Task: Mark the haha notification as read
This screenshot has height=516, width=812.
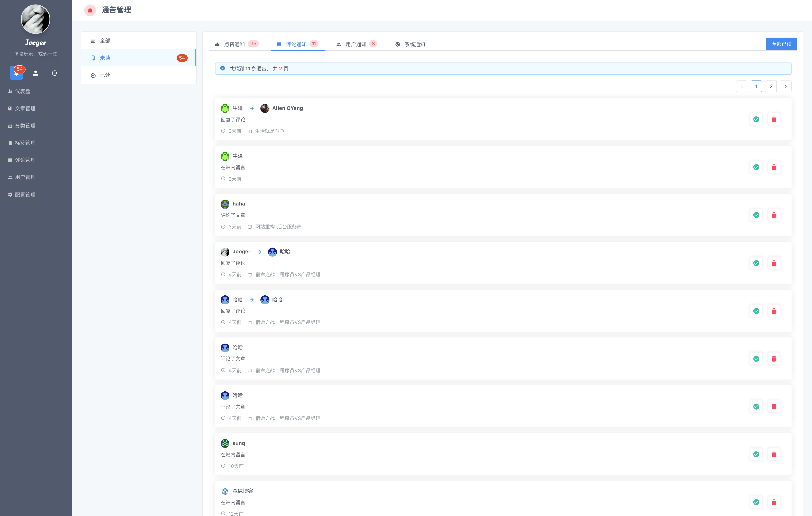Action: pos(756,215)
